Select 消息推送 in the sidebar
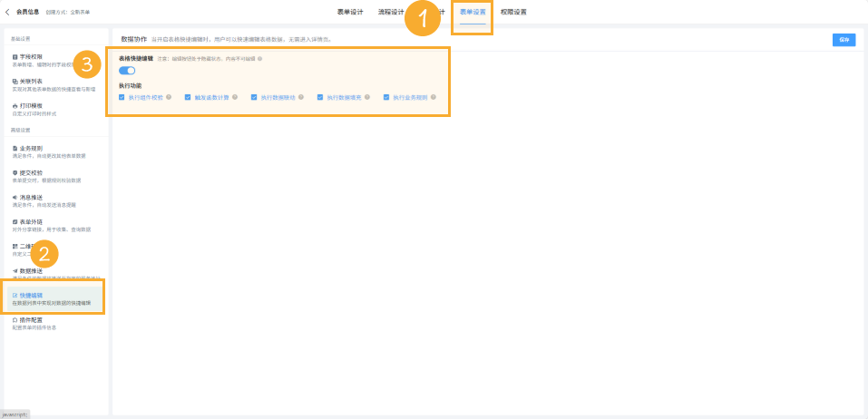868x419 pixels. [x=32, y=197]
